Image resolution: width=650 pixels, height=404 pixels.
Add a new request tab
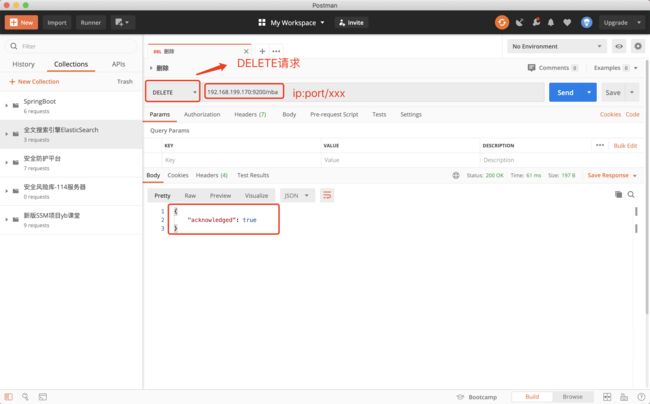(x=262, y=51)
